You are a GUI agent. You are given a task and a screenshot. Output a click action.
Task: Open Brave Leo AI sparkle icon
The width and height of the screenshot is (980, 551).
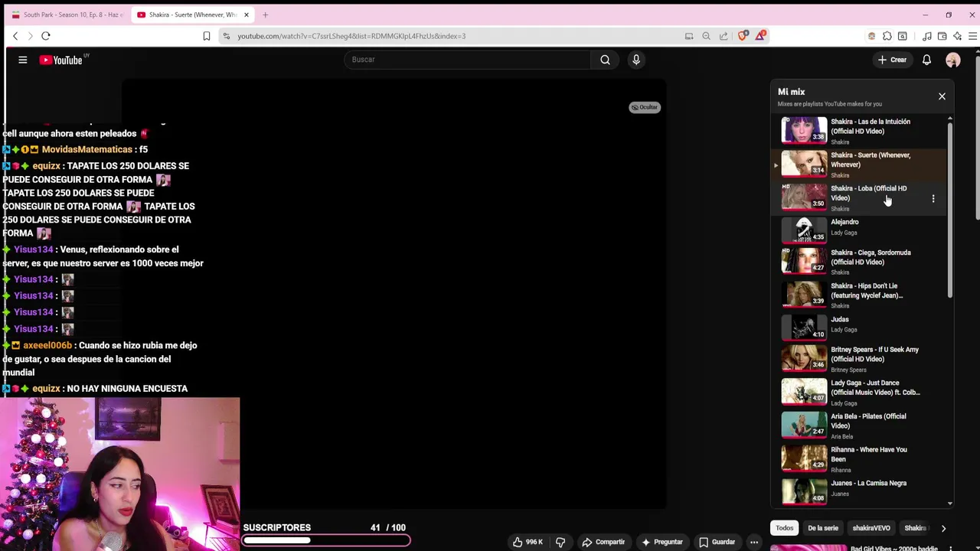click(957, 36)
